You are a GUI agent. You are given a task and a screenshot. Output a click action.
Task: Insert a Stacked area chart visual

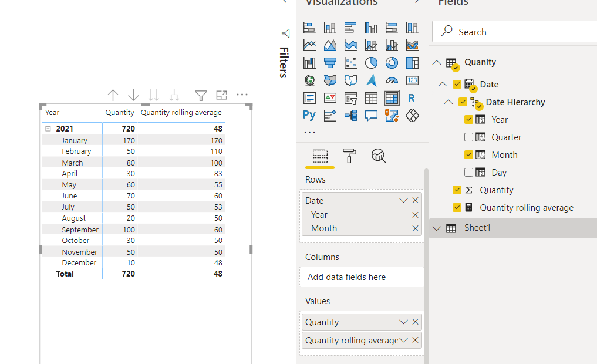350,45
